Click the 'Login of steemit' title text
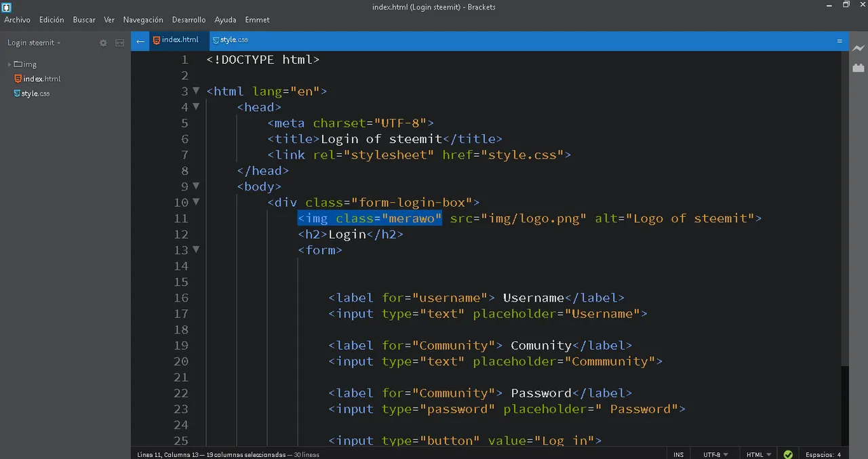This screenshot has width=868, height=459. click(x=380, y=139)
